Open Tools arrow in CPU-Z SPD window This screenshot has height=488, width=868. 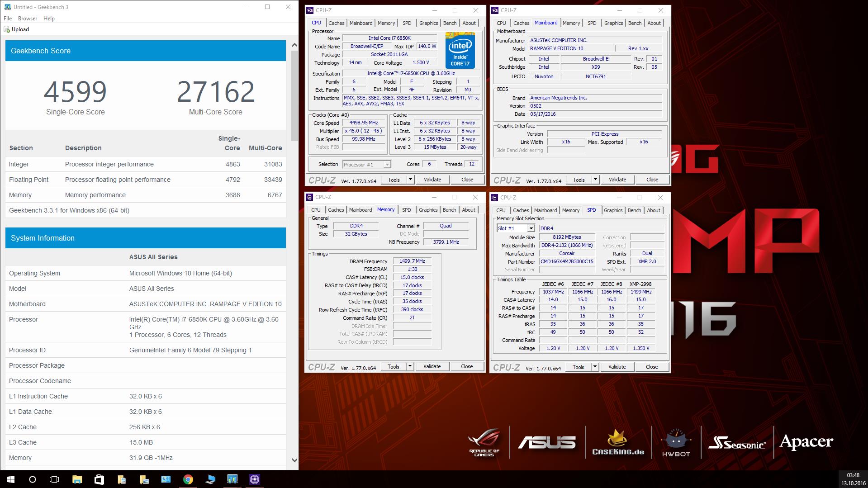(595, 367)
